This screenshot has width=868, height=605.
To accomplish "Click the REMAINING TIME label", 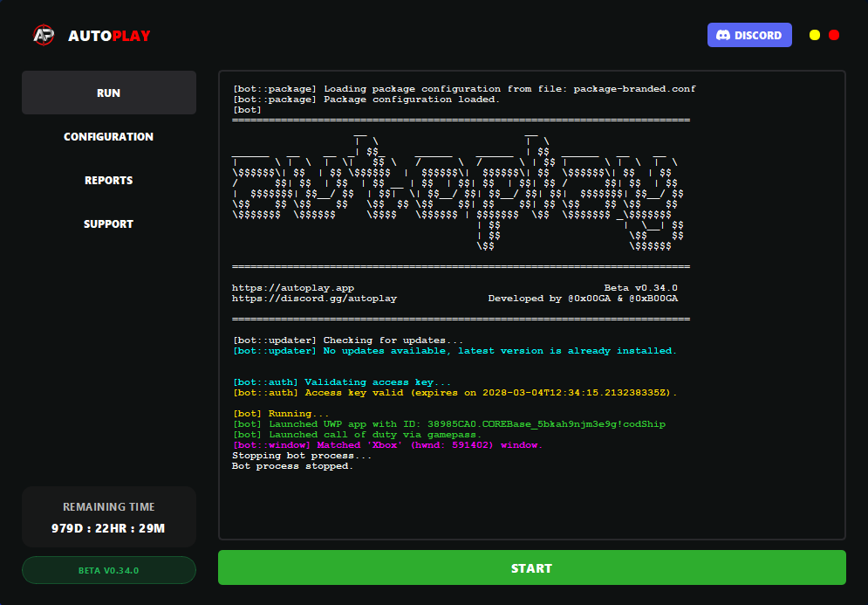I will click(x=108, y=506).
